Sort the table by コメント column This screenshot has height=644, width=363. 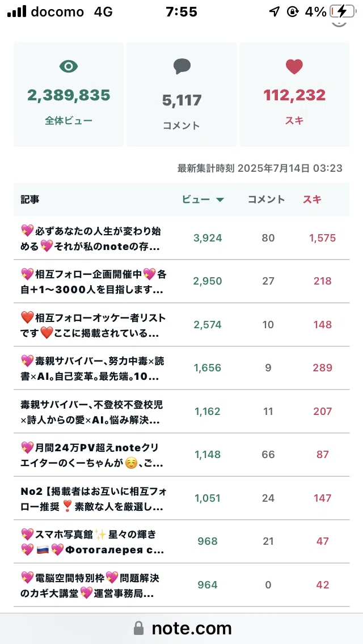click(x=266, y=200)
